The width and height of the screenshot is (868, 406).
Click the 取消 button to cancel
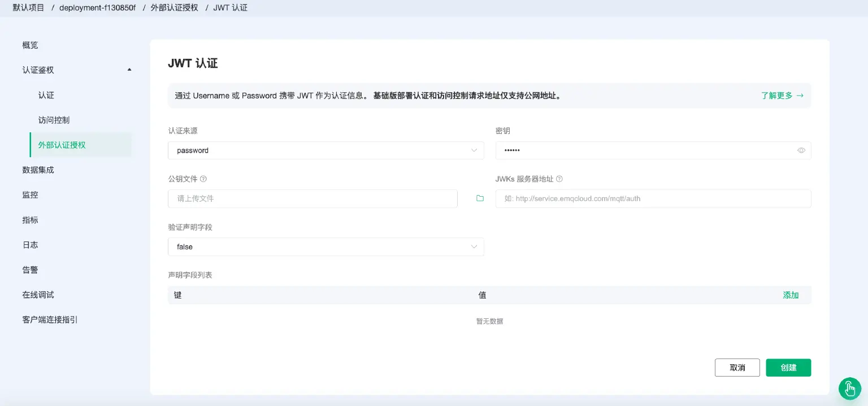(x=737, y=367)
